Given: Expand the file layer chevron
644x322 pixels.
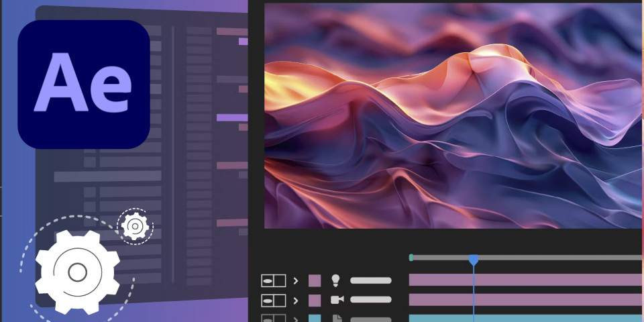Looking at the screenshot, I should pos(295,319).
